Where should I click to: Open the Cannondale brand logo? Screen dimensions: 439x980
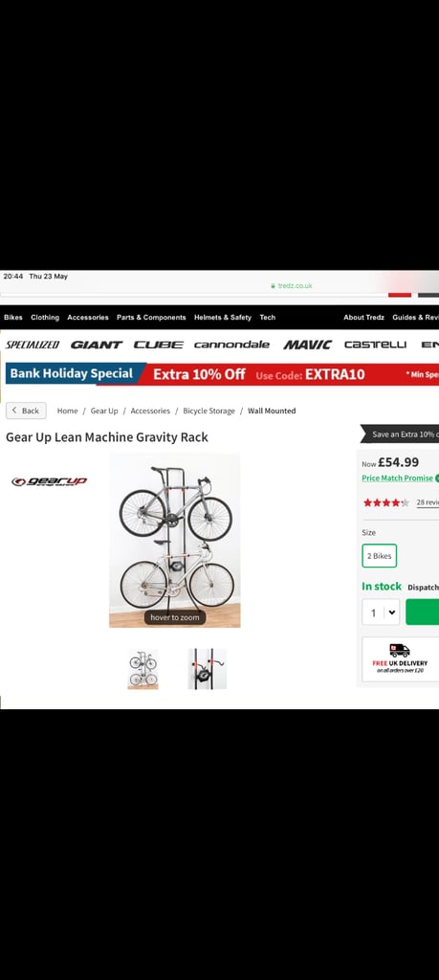[x=231, y=345]
